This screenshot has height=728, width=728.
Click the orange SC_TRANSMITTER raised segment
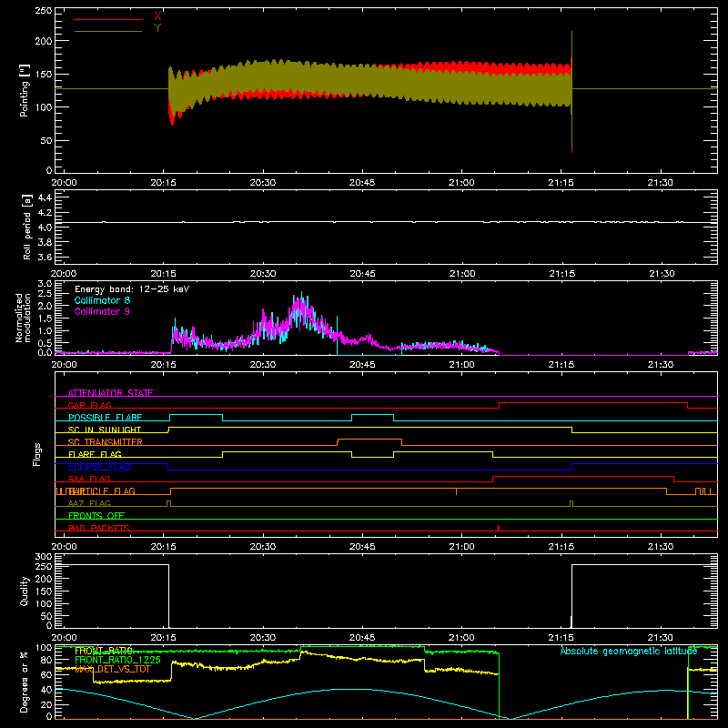(369, 440)
